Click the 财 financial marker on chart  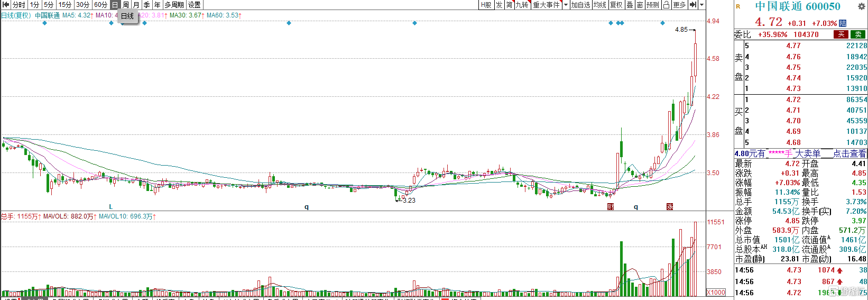coord(611,207)
